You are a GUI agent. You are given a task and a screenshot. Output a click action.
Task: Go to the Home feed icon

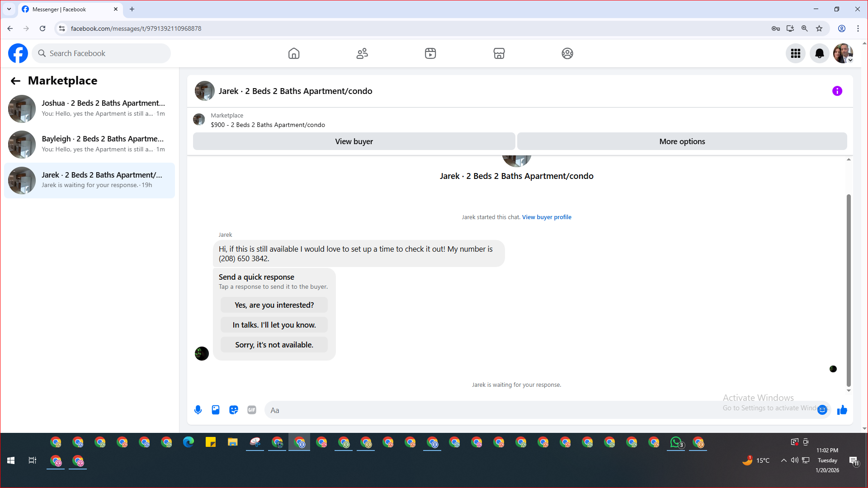[294, 53]
